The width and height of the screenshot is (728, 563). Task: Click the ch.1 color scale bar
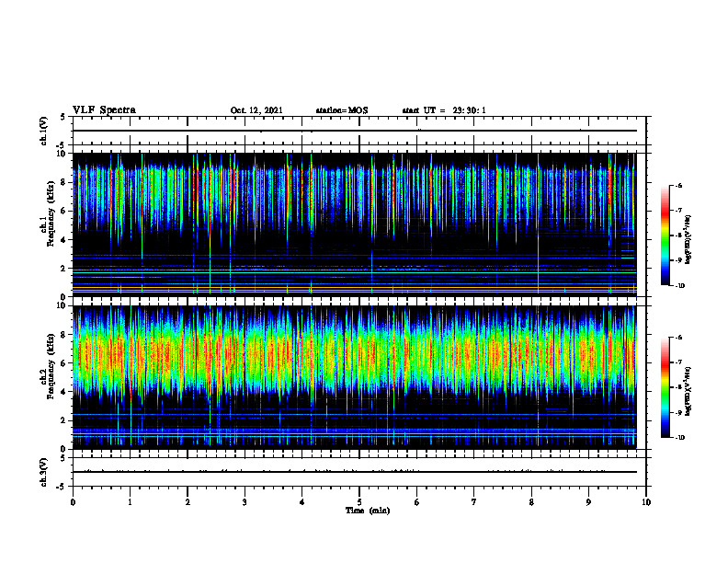pyautogui.click(x=665, y=236)
